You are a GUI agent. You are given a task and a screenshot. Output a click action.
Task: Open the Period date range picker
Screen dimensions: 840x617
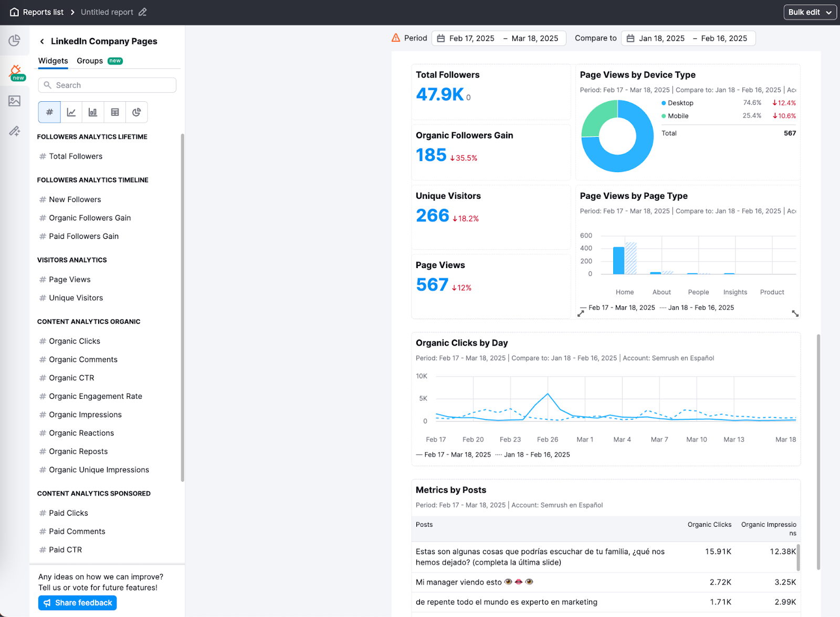498,38
